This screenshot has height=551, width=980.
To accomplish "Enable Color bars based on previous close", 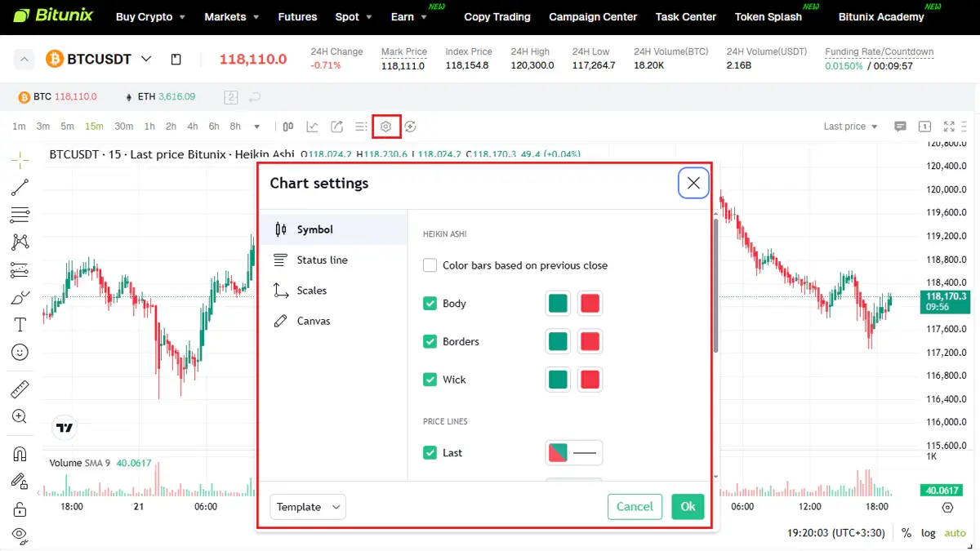I will click(x=430, y=265).
